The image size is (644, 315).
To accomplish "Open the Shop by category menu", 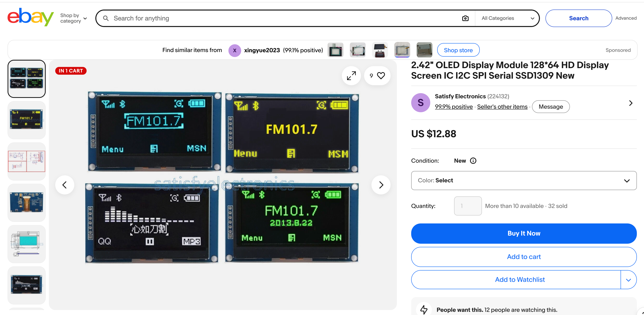I will [x=73, y=18].
